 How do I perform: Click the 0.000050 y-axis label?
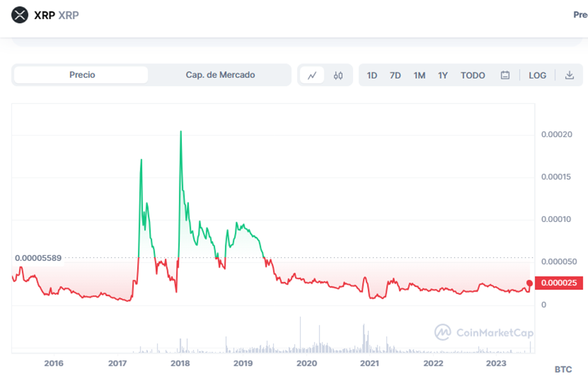point(559,262)
